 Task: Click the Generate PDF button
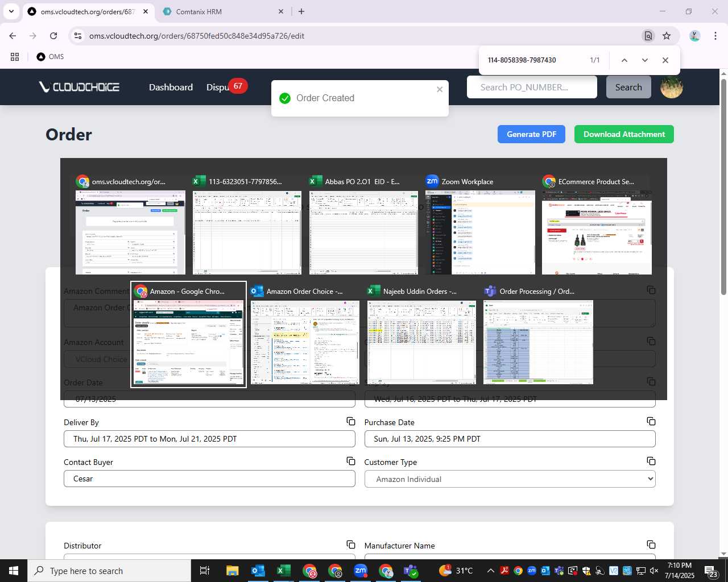[x=531, y=134]
